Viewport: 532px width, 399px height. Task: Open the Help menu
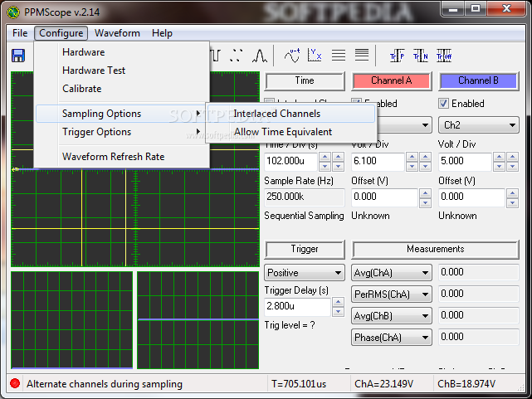[x=162, y=33]
